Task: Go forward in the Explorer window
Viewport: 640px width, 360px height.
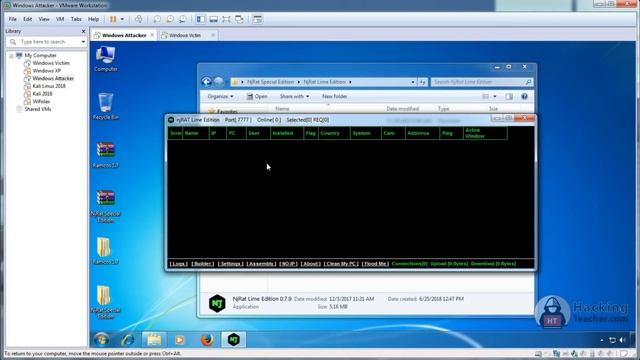Action: coord(219,82)
